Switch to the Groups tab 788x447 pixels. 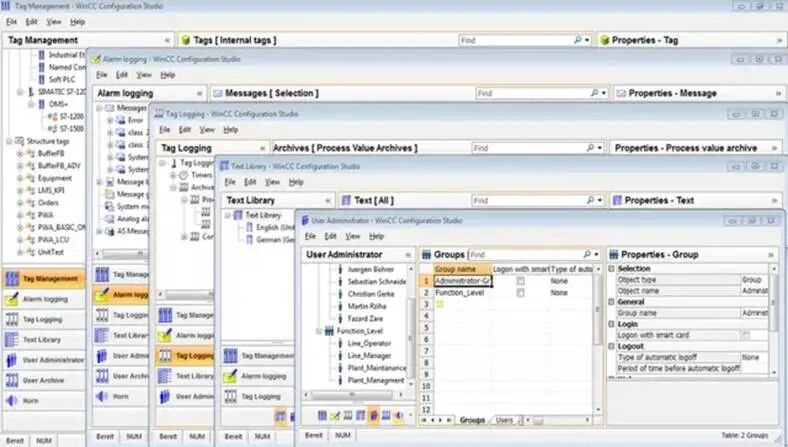472,420
